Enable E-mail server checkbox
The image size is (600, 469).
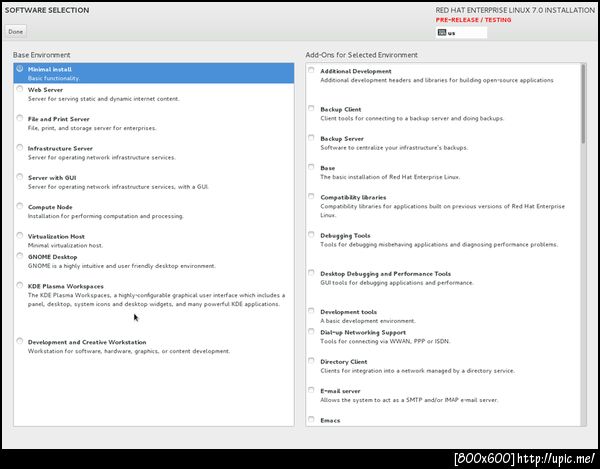pos(311,390)
